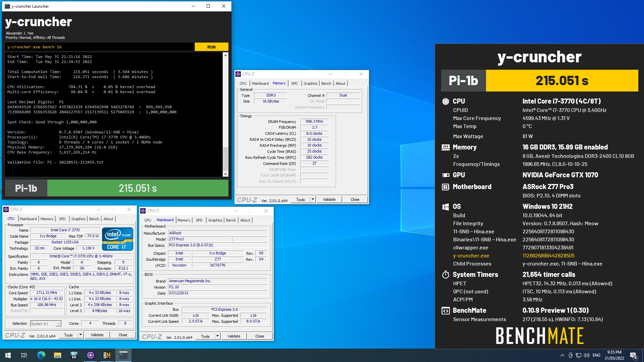Click the System Timers stopwatch icon
Viewport: 644px width, 362px height.
pyautogui.click(x=445, y=275)
